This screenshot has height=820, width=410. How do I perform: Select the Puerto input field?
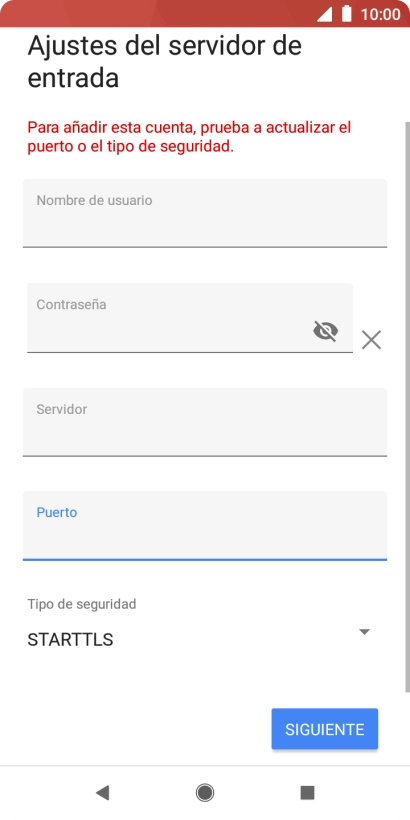[205, 526]
